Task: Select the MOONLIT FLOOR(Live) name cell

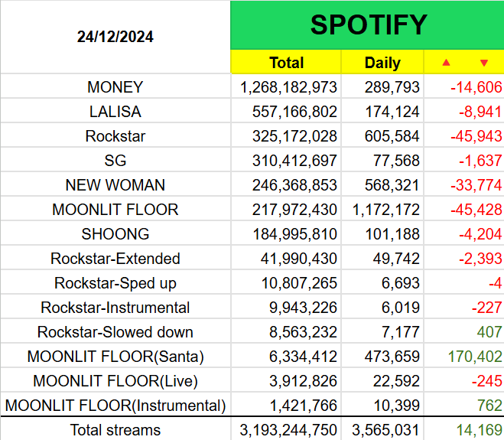Action: (115, 380)
